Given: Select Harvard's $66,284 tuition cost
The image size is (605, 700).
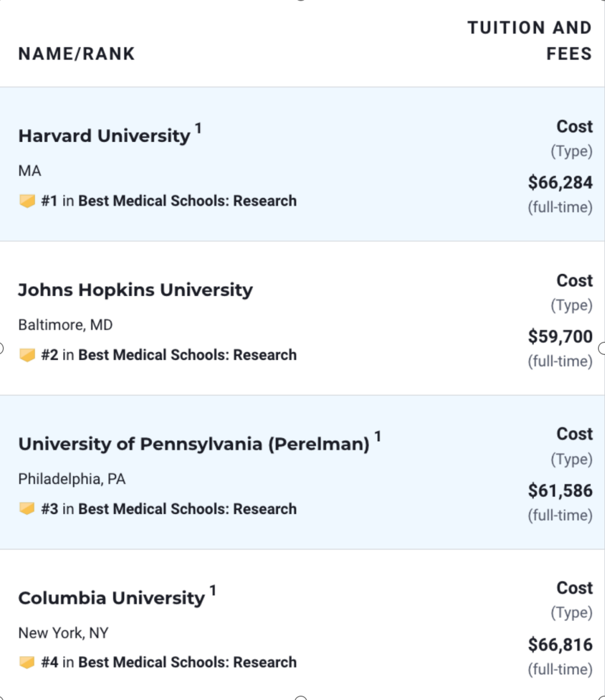Looking at the screenshot, I should (560, 182).
